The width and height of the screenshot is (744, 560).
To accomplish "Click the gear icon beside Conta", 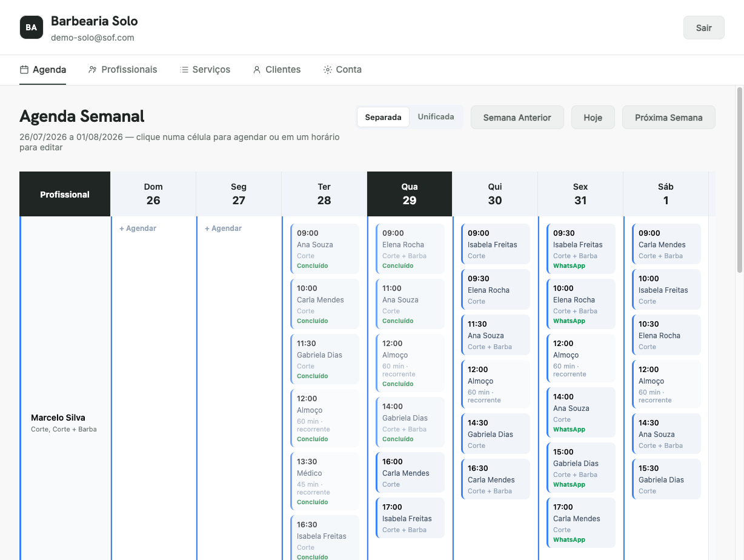I will click(x=328, y=70).
